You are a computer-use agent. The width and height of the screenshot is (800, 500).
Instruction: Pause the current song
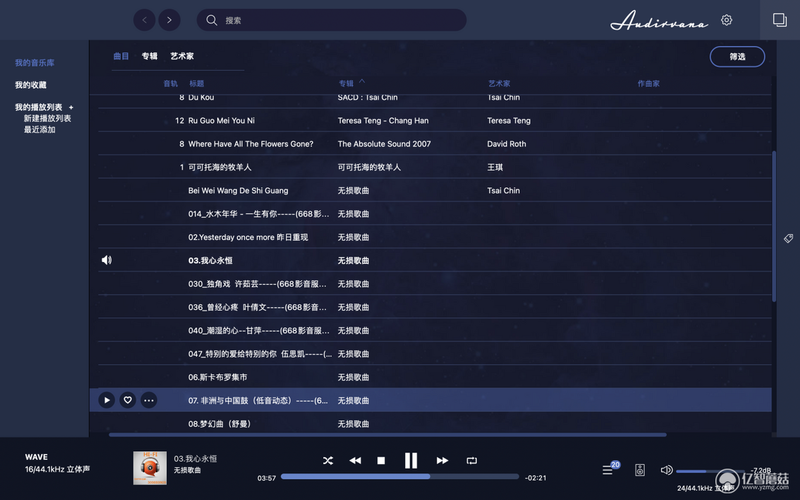(x=411, y=461)
